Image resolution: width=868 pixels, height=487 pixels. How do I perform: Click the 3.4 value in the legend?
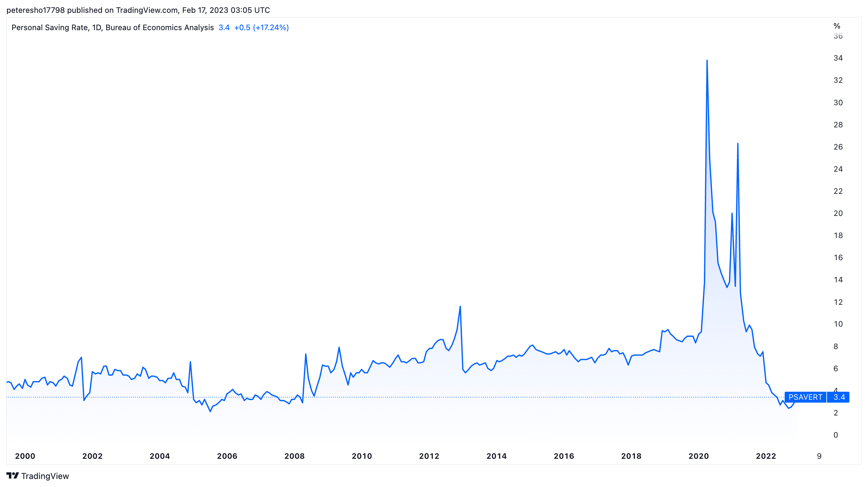pos(224,27)
